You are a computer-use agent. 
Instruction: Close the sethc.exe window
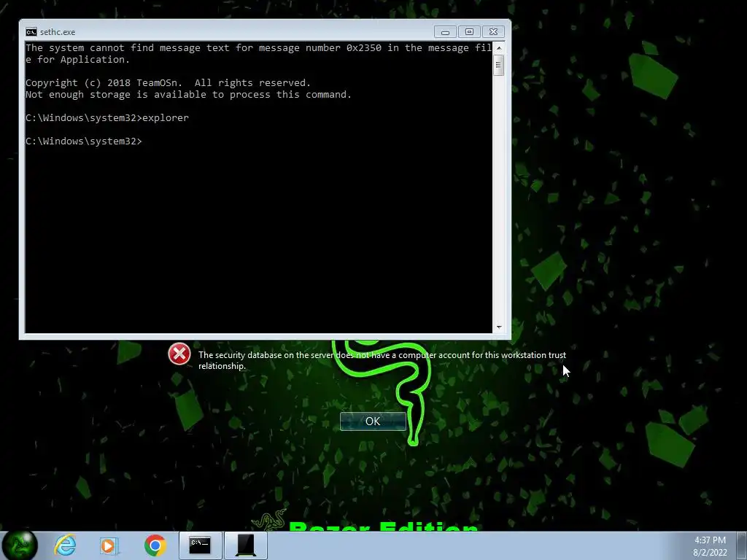coord(494,32)
